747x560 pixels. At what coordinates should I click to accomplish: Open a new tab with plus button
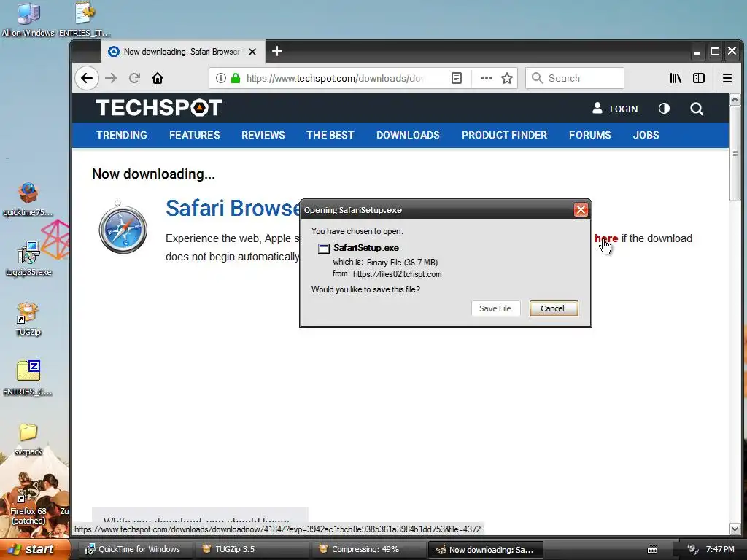276,51
